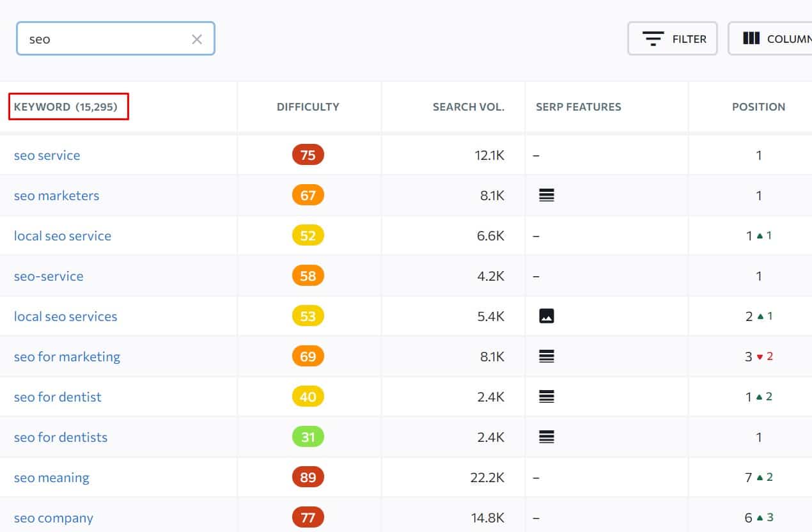Click green up arrow in local seo services row
The image size is (812, 532).
tap(760, 317)
